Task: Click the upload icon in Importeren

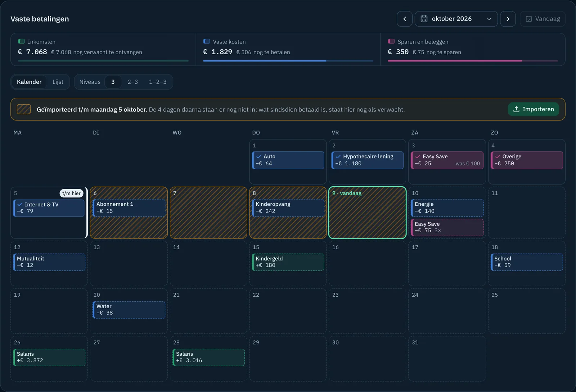Action: point(516,109)
